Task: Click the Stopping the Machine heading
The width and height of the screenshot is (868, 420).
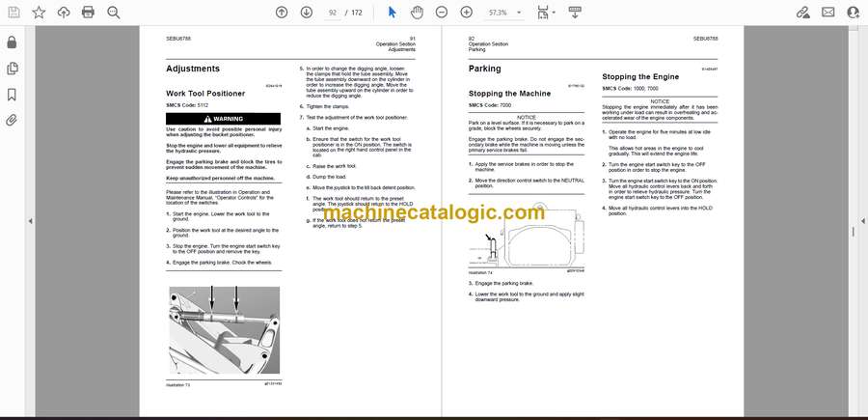Action: [509, 94]
